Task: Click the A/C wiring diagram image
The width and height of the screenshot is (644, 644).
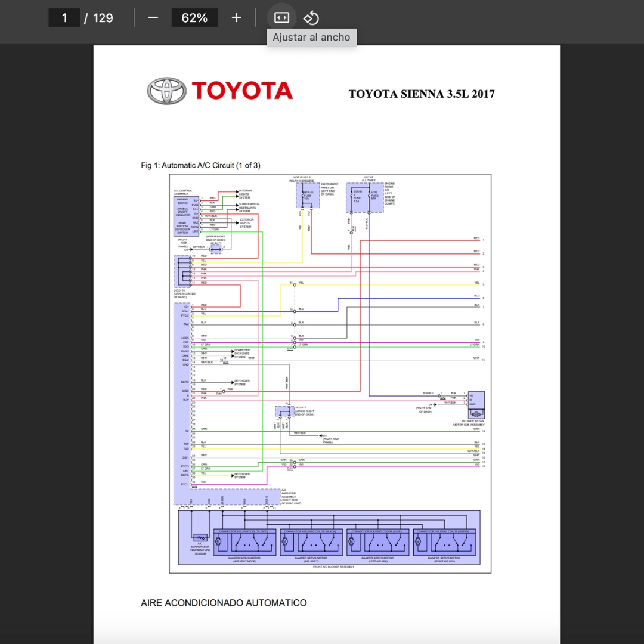Action: coord(330,373)
